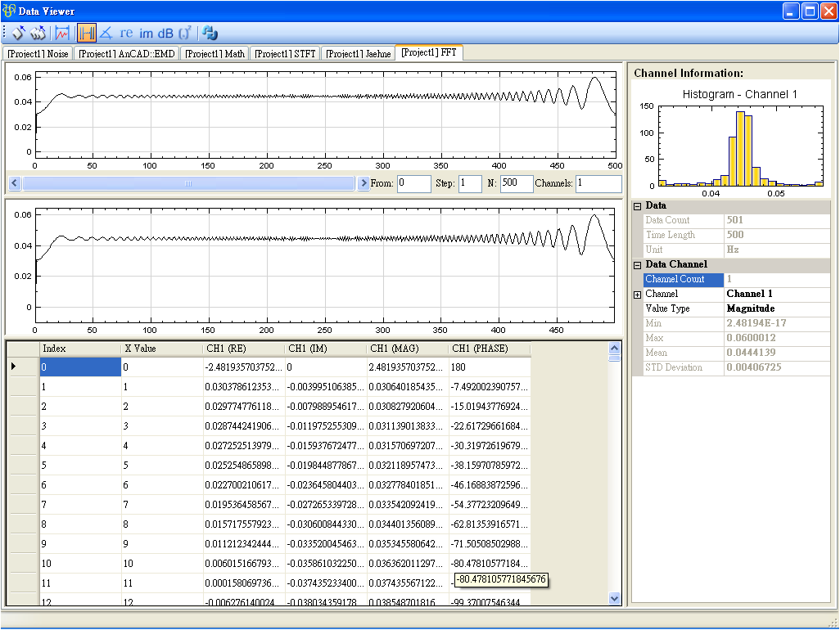Click the horizontal range slider thumb

[188, 184]
